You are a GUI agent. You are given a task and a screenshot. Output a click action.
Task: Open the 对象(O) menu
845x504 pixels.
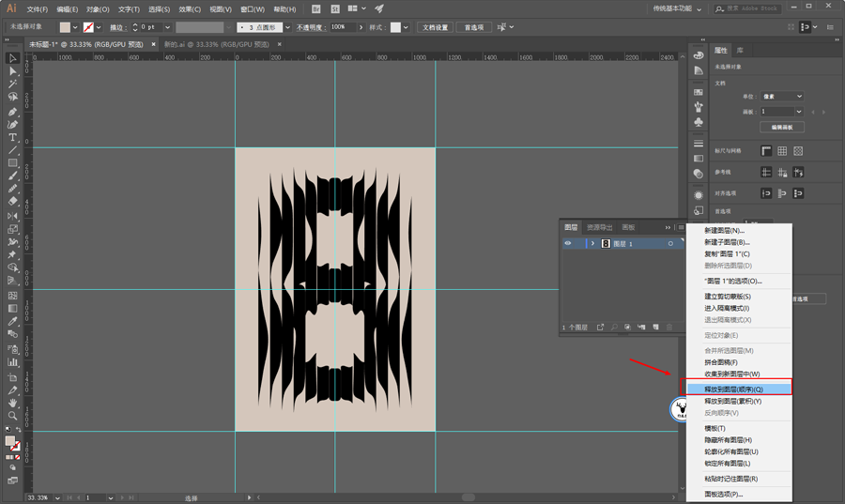(98, 9)
